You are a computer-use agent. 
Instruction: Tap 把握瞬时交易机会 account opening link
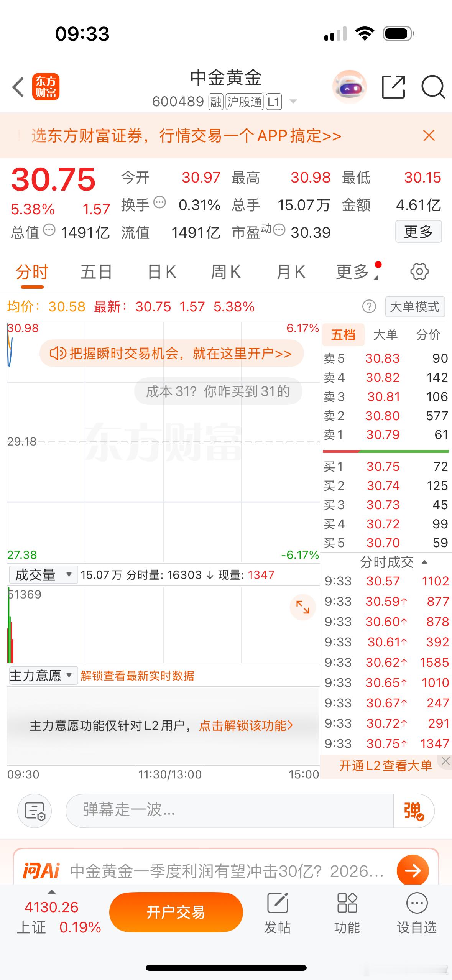tap(172, 353)
